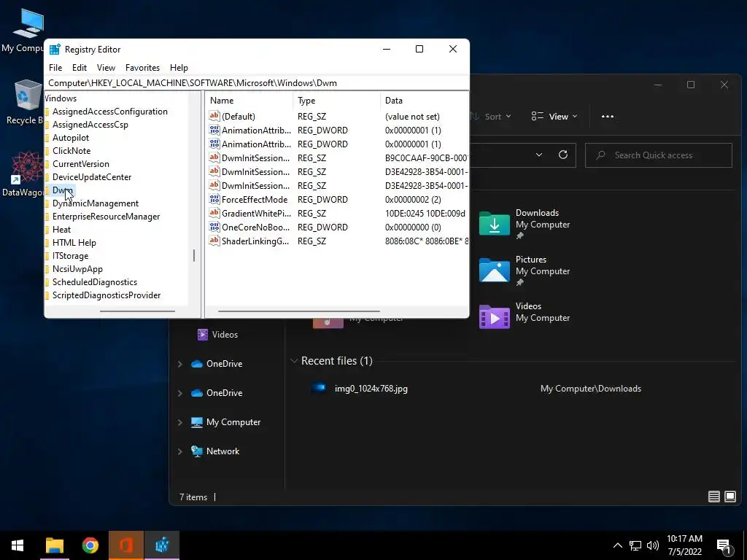Expand the File Explorer address history dropdown
Screen dimensions: 747x560
(539, 155)
